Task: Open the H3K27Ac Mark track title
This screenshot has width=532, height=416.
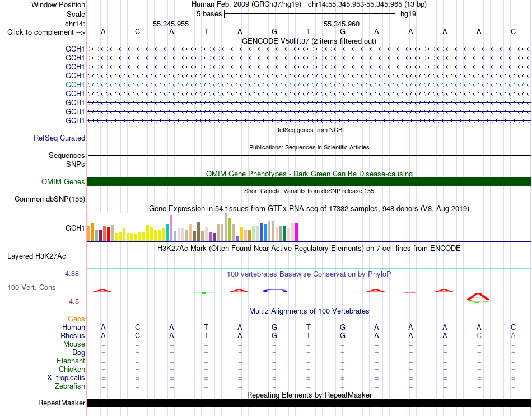Action: [309, 249]
